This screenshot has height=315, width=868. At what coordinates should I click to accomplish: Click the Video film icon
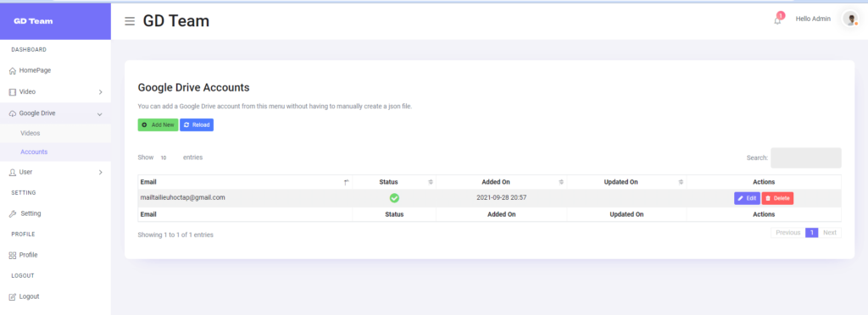coord(13,91)
